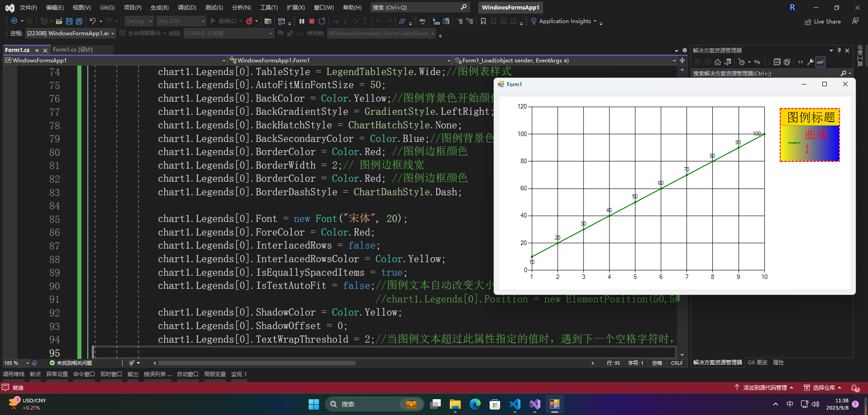Open Visual Studio Code from the taskbar
Image resolution: width=868 pixels, height=415 pixels.
click(515, 404)
